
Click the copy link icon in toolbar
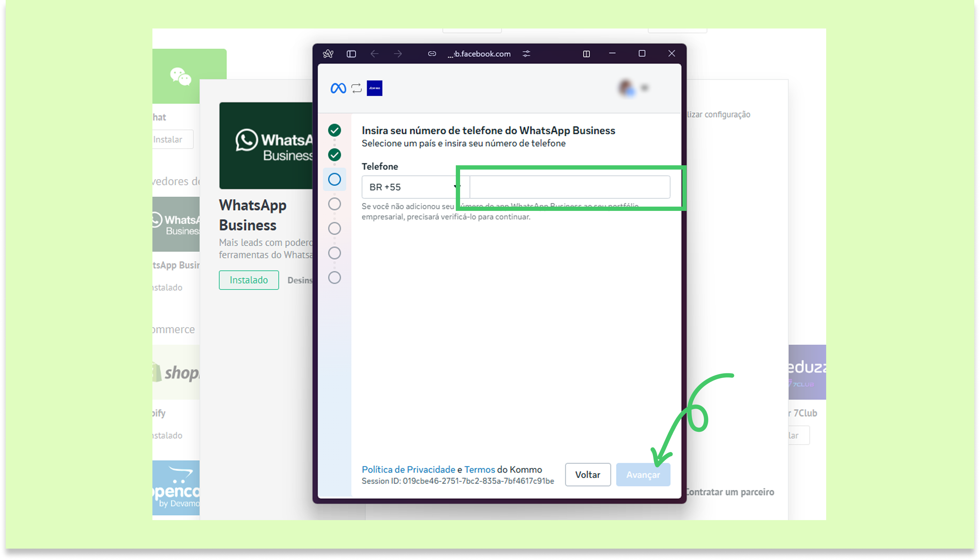click(432, 54)
